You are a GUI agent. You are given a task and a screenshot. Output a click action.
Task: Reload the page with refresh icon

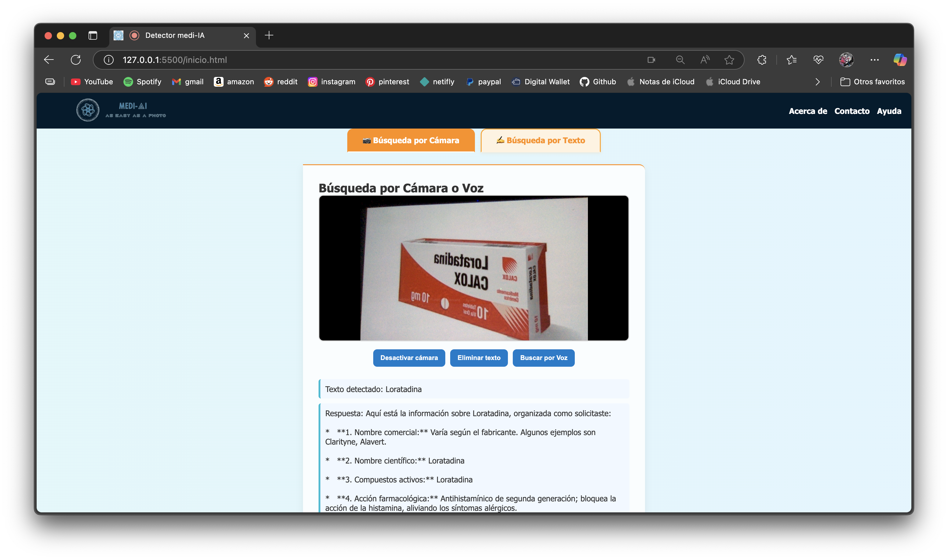(x=76, y=60)
